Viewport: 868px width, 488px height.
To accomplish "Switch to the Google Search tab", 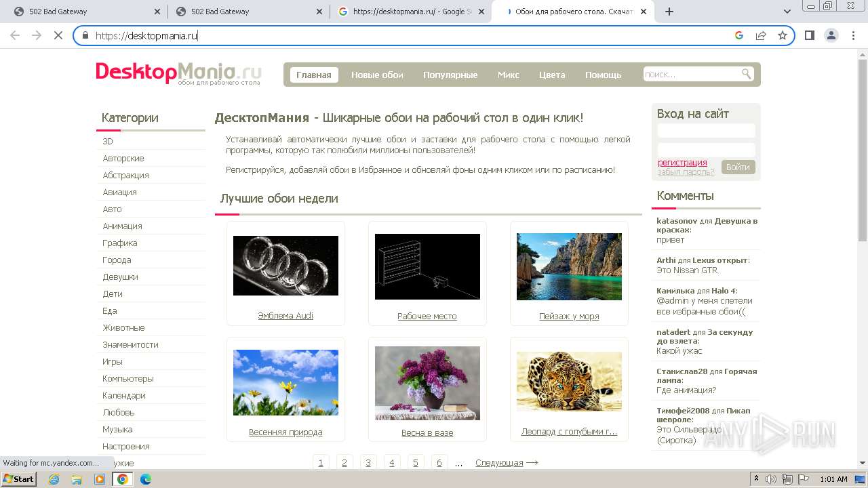I will tap(410, 12).
